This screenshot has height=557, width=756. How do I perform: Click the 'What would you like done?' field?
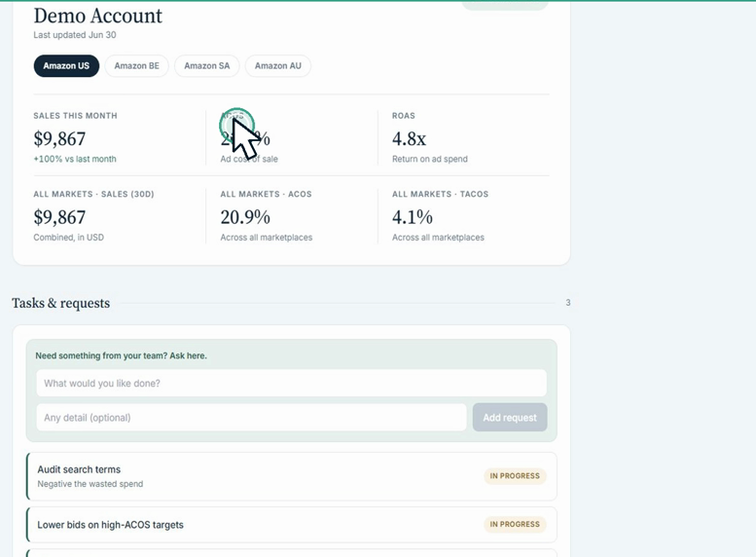click(291, 384)
